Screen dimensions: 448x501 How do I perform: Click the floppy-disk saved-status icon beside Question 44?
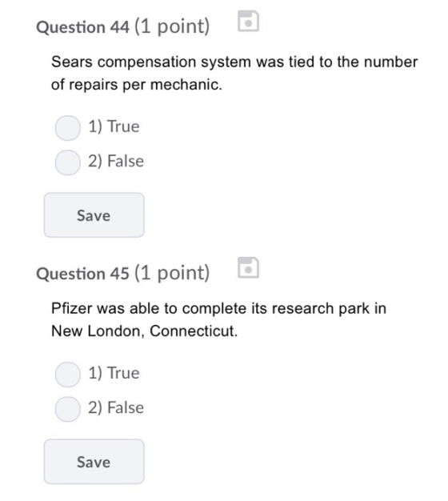pos(248,21)
